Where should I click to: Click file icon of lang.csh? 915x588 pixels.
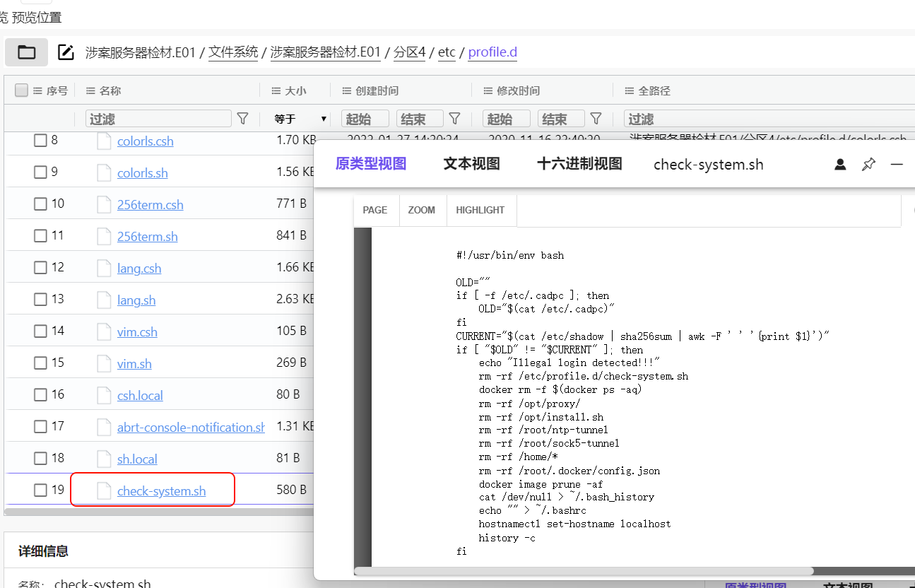(x=104, y=268)
